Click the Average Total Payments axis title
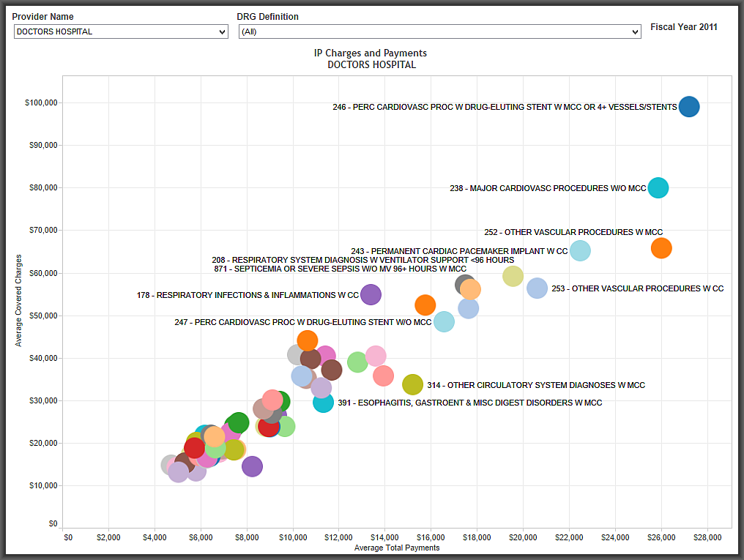Viewport: 744px width, 560px height. tap(396, 548)
